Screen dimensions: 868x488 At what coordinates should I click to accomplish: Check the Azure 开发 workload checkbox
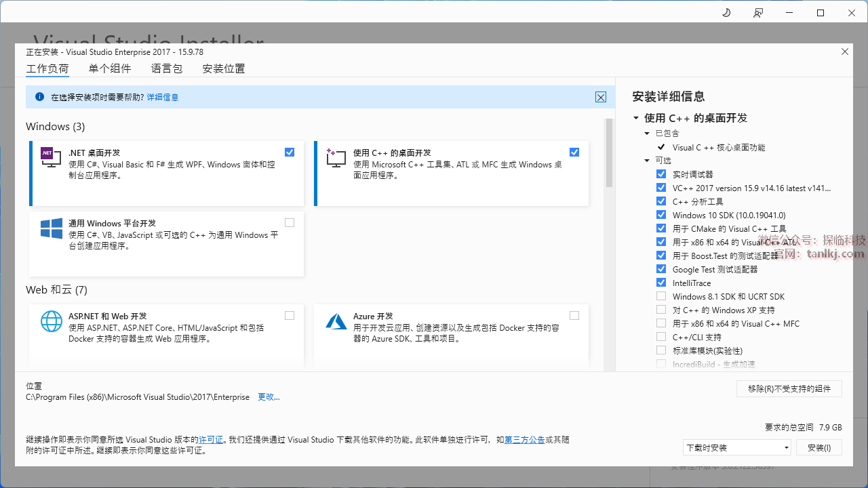[x=574, y=316]
